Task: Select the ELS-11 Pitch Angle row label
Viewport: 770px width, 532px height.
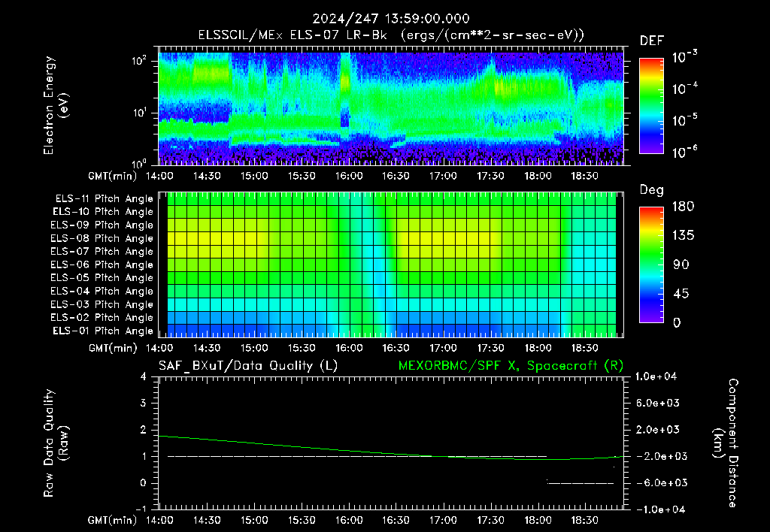Action: [104, 199]
